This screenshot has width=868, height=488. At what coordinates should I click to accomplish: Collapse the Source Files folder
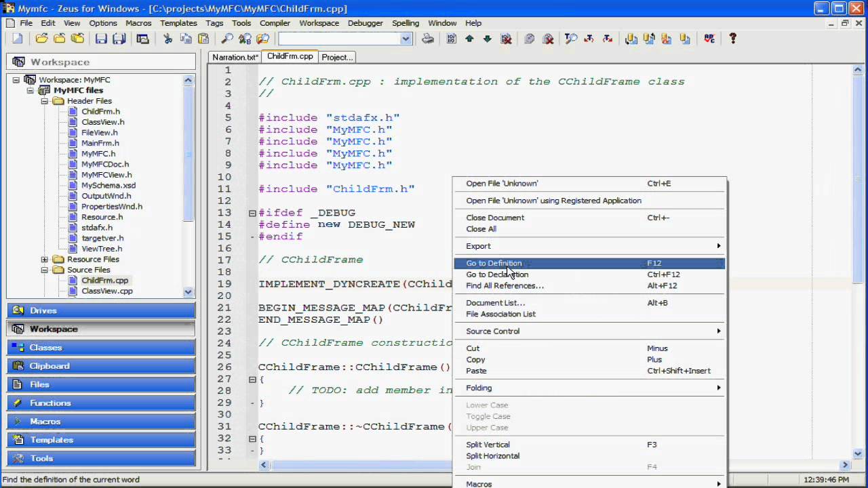point(45,270)
